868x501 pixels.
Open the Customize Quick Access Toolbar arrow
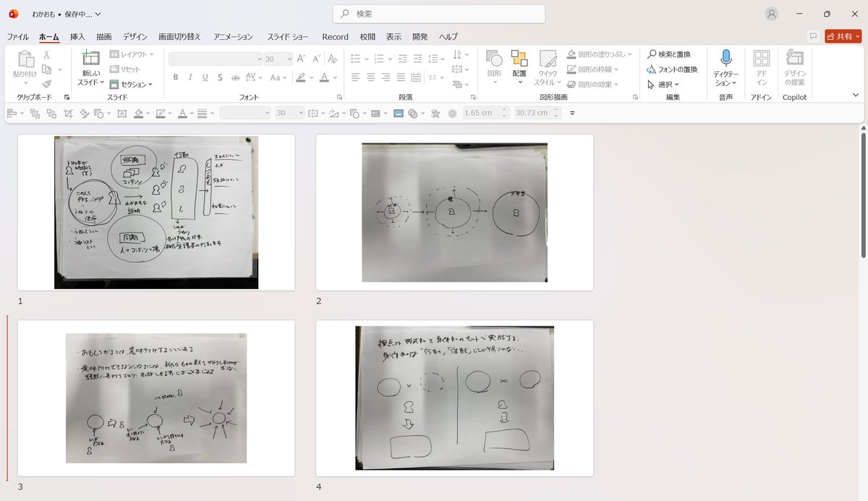coord(572,113)
